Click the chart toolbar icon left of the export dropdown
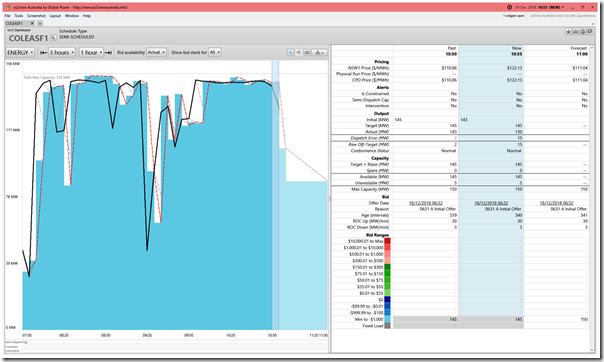604x362 pixels. tap(307, 52)
